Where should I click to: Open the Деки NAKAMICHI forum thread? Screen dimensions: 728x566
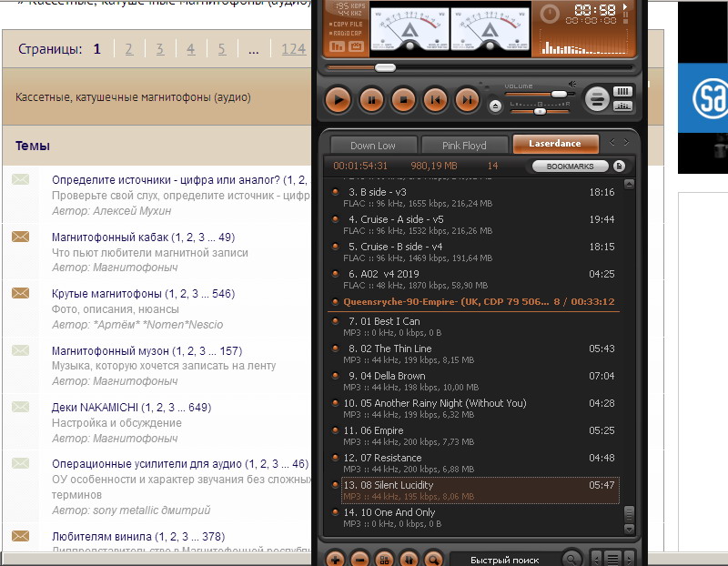pyautogui.click(x=107, y=408)
